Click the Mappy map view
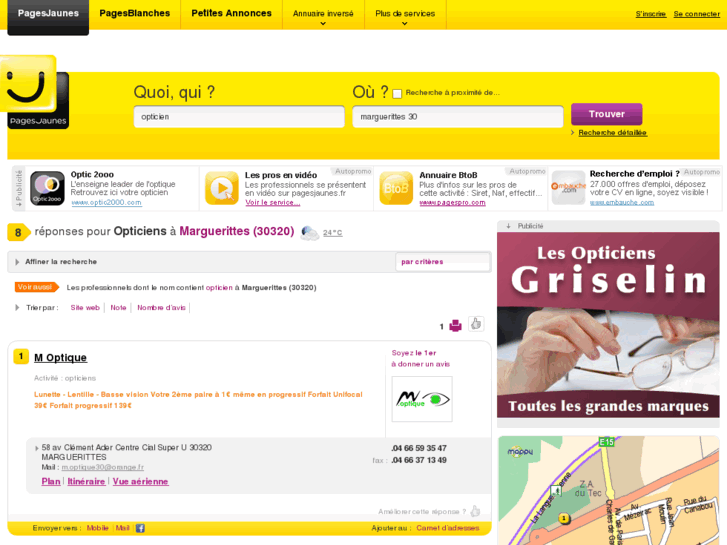 click(x=608, y=491)
